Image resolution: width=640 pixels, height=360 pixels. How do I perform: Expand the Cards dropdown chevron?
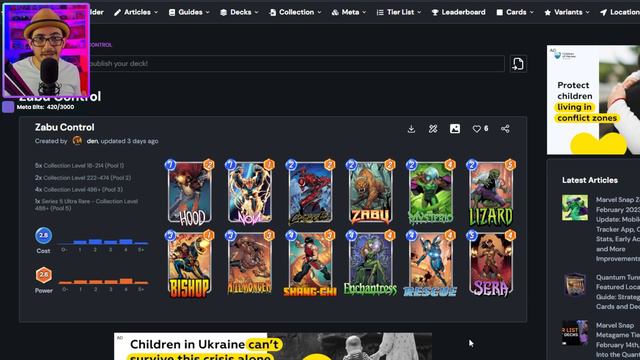[x=532, y=13]
